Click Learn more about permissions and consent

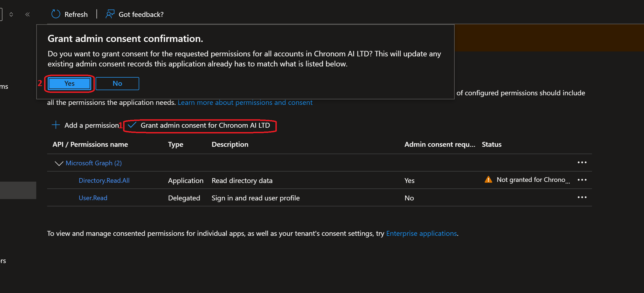point(245,102)
